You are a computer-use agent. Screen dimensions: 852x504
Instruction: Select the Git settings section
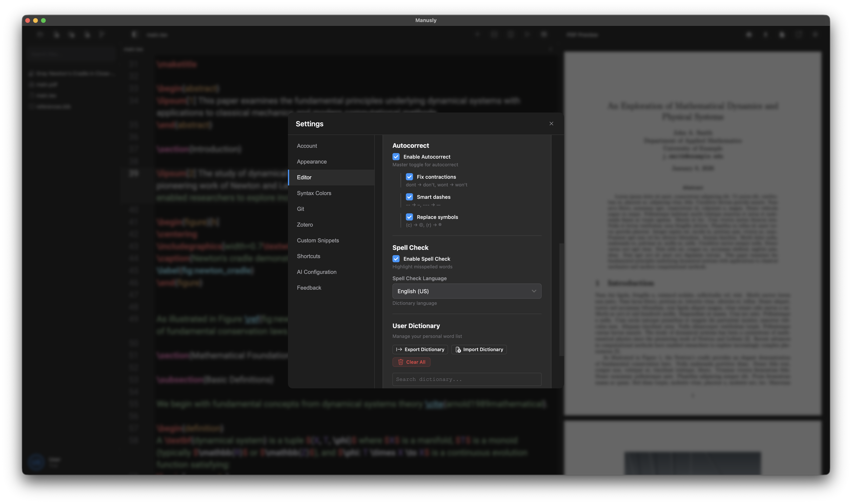pos(300,208)
